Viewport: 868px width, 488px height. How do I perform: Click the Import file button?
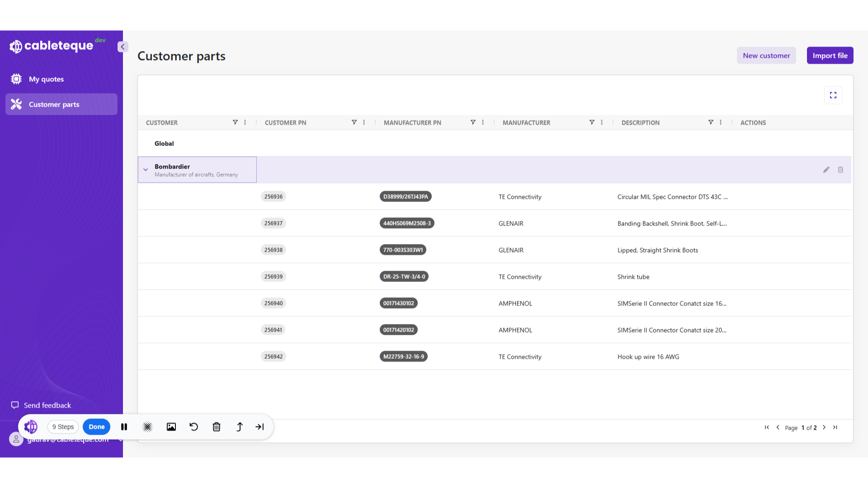[830, 56]
